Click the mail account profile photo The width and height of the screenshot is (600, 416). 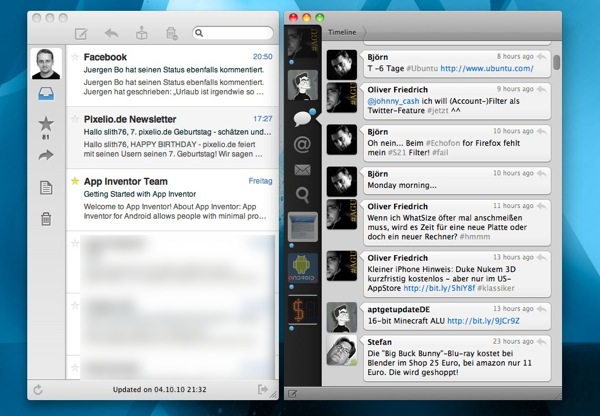click(x=46, y=64)
